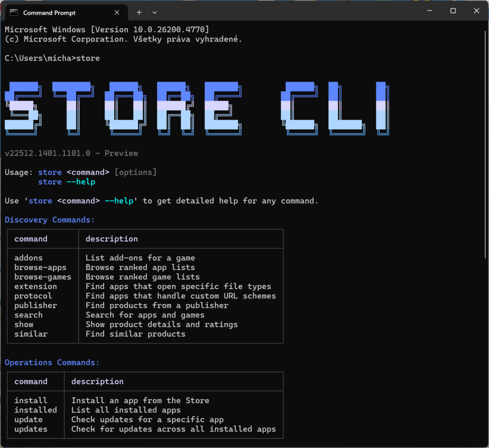Click the 'protocol' command entry
489x448 pixels.
point(33,296)
